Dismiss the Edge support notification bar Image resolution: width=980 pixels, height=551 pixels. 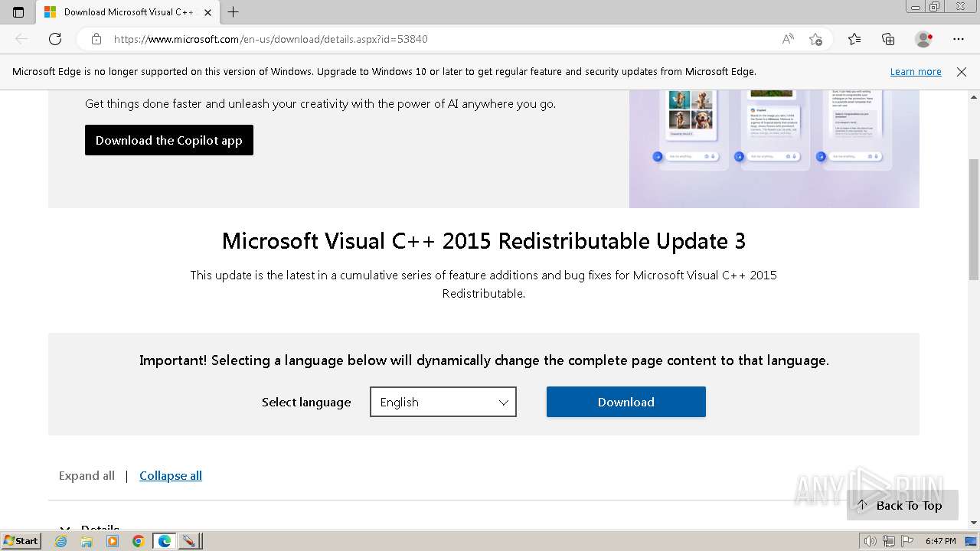[962, 72]
